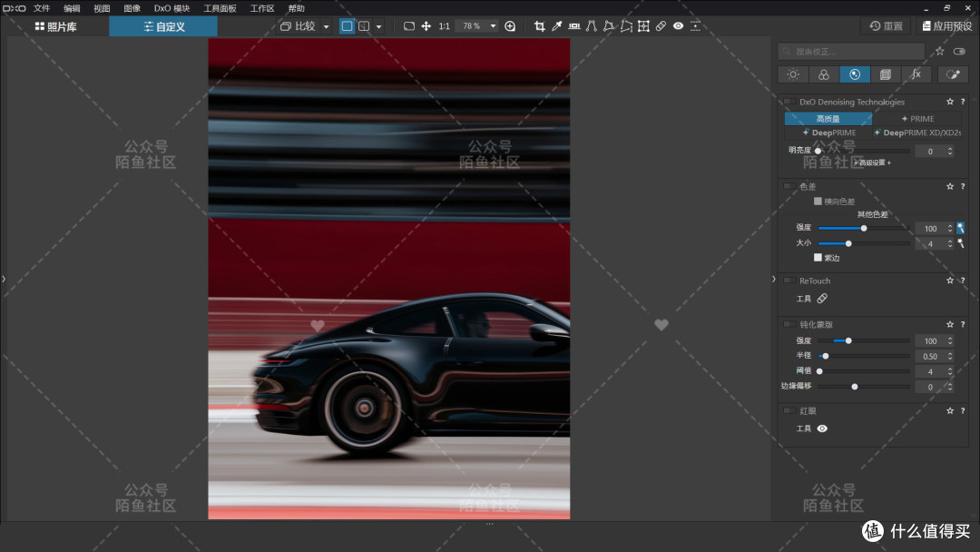Screen dimensions: 980x552
Task: Toggle the DxO Denoising Technologies switch
Action: pyautogui.click(x=790, y=102)
